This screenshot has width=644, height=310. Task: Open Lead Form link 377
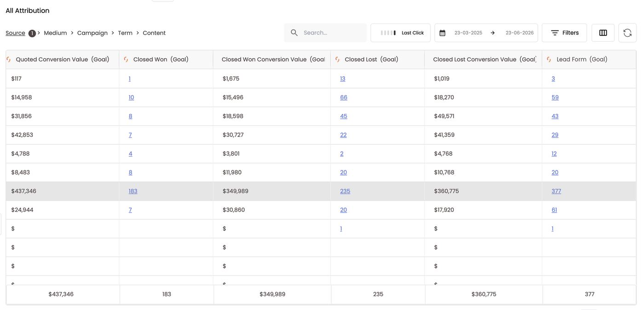557,191
